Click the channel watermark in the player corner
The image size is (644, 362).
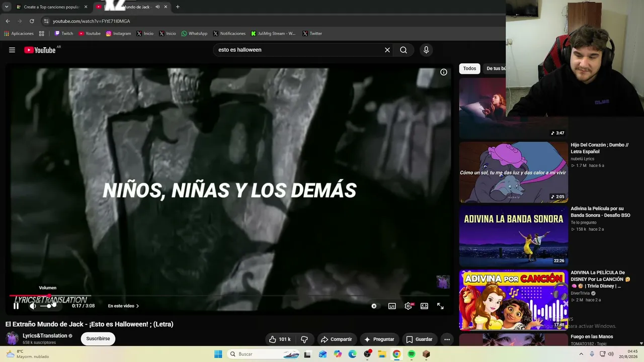pyautogui.click(x=443, y=282)
